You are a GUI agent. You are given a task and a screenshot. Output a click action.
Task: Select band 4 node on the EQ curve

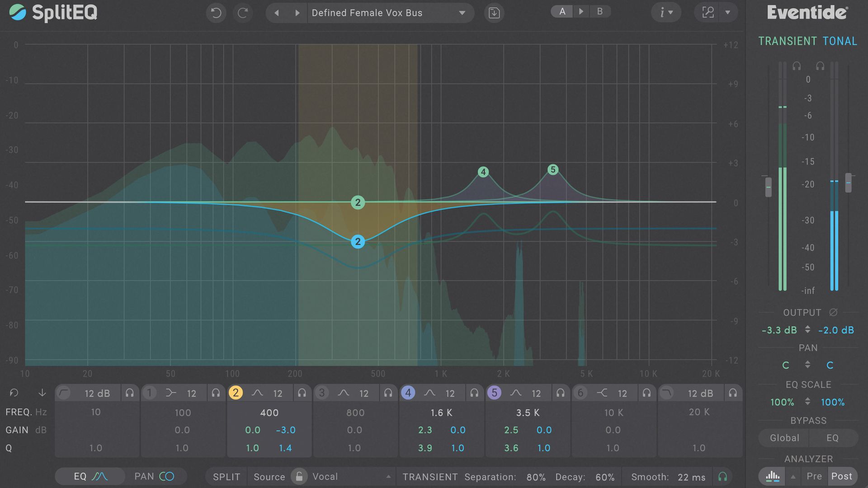click(483, 171)
